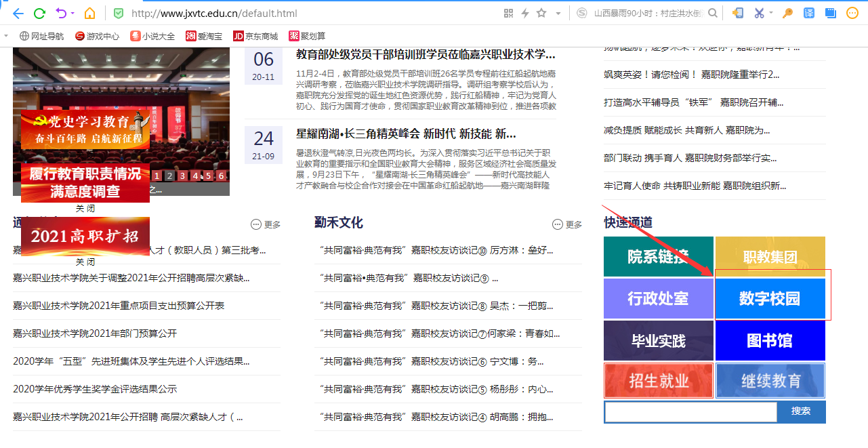Expand the dropdown beside the scissors icon
The height and width of the screenshot is (448, 868).
[x=771, y=14]
